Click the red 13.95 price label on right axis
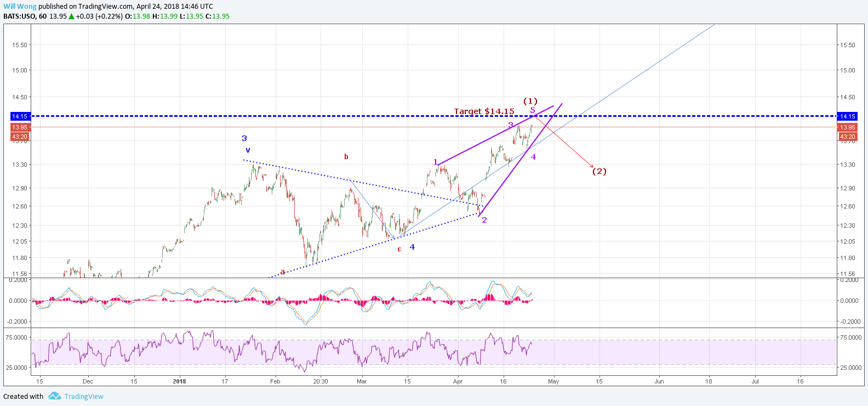The image size is (868, 406). [848, 127]
